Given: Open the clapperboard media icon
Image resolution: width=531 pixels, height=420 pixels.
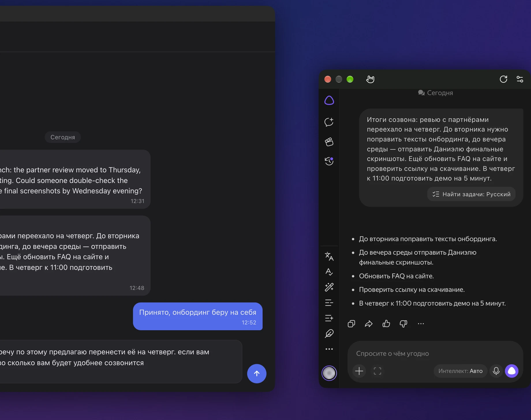Looking at the screenshot, I should 329,142.
